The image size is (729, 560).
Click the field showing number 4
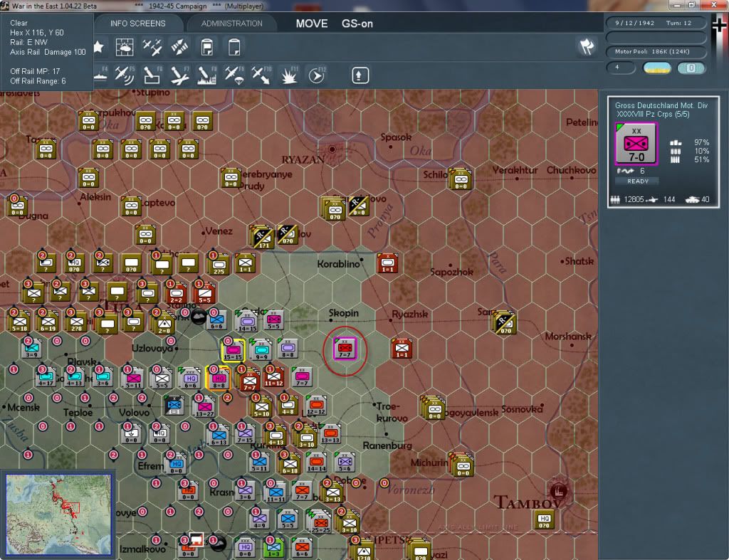621,68
